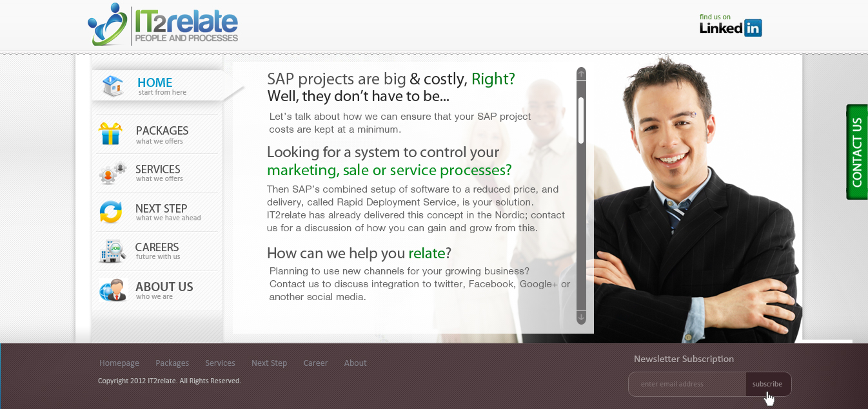The image size is (868, 409).
Task: Click the Packages gift box icon
Action: tap(110, 134)
